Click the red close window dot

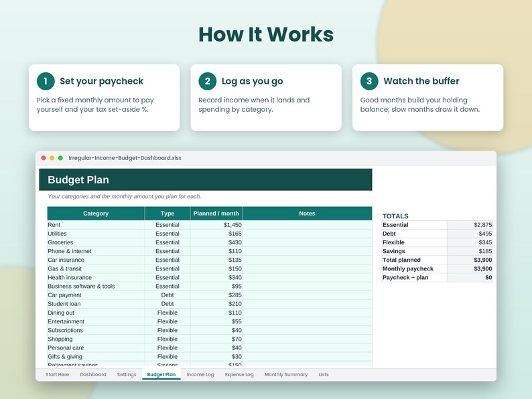pos(44,158)
